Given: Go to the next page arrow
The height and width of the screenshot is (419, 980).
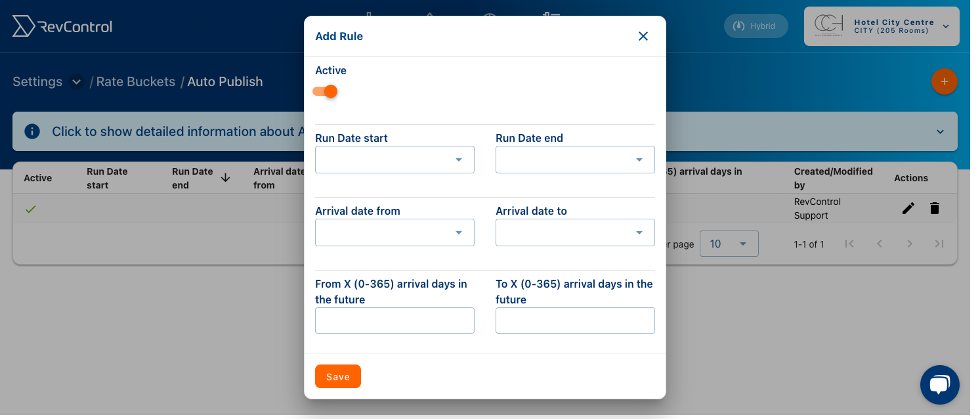Looking at the screenshot, I should point(910,244).
